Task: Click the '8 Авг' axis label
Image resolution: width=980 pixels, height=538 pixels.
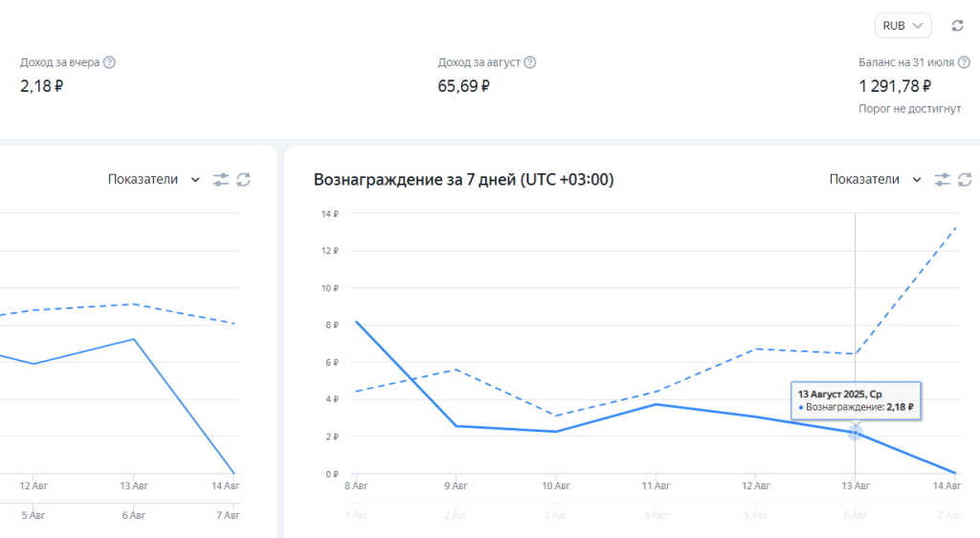Action: (x=356, y=485)
